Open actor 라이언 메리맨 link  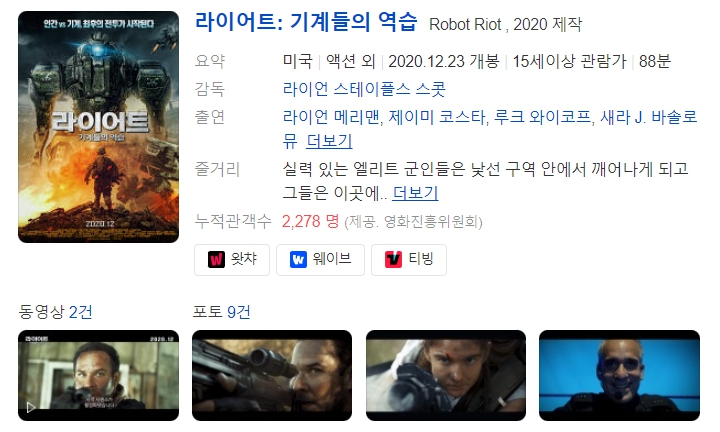[331, 117]
